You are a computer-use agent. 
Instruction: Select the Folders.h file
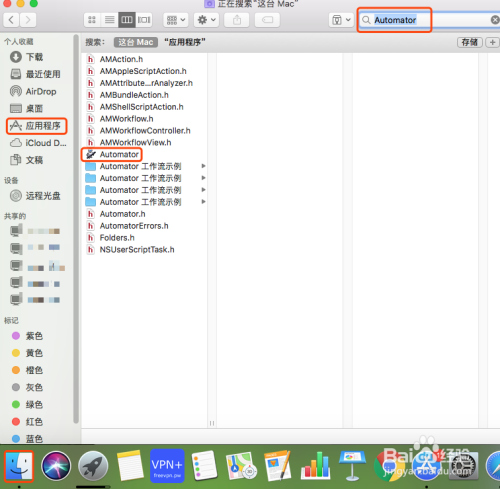[x=110, y=238]
